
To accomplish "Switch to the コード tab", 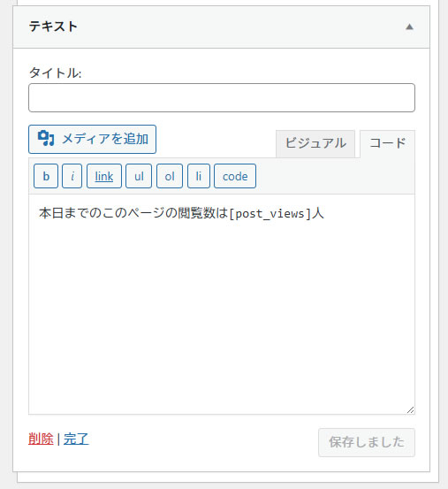I will click(387, 143).
